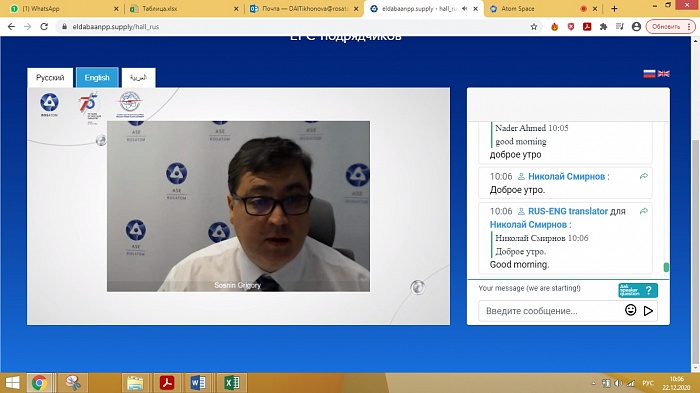Open the volume control in system tray
Screen dimensions: 700x393
(x=618, y=383)
